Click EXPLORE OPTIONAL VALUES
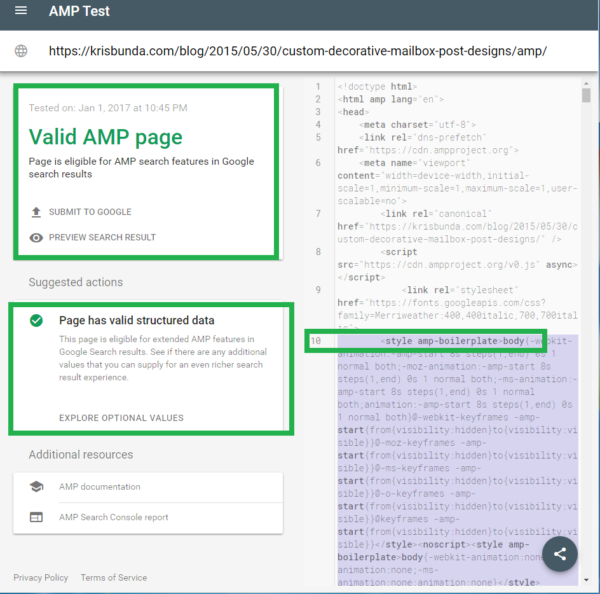This screenshot has height=594, width=600. point(121,418)
